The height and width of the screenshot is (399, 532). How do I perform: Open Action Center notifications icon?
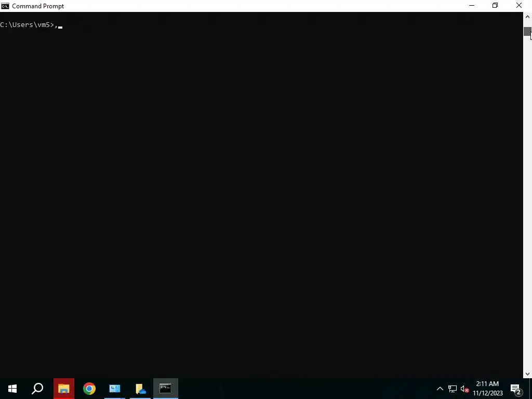(x=516, y=389)
